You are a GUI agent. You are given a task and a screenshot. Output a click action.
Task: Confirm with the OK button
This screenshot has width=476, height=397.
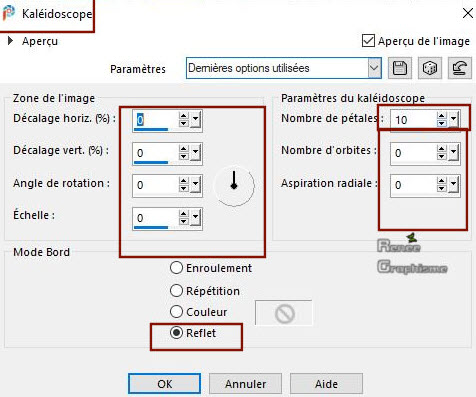tap(165, 384)
